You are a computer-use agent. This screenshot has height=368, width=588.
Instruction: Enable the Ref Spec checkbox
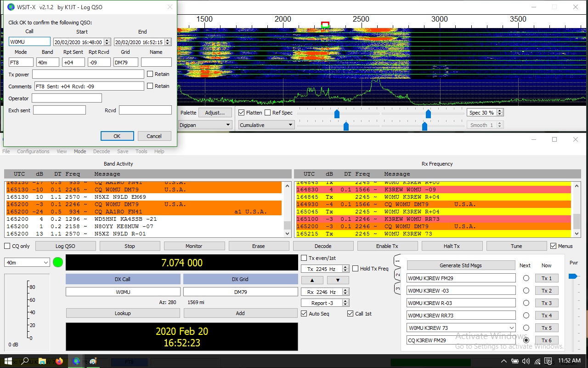coord(267,113)
